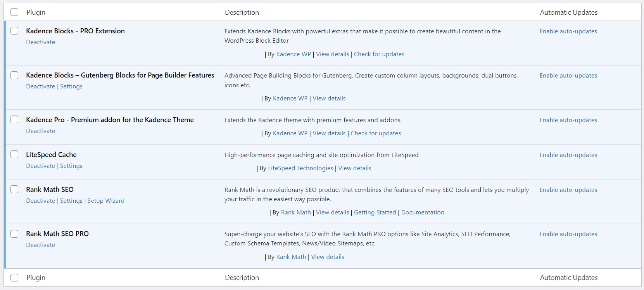This screenshot has height=290, width=644.
Task: Check the Kadence Blocks - PRO Extension checkbox
Action: click(x=14, y=31)
